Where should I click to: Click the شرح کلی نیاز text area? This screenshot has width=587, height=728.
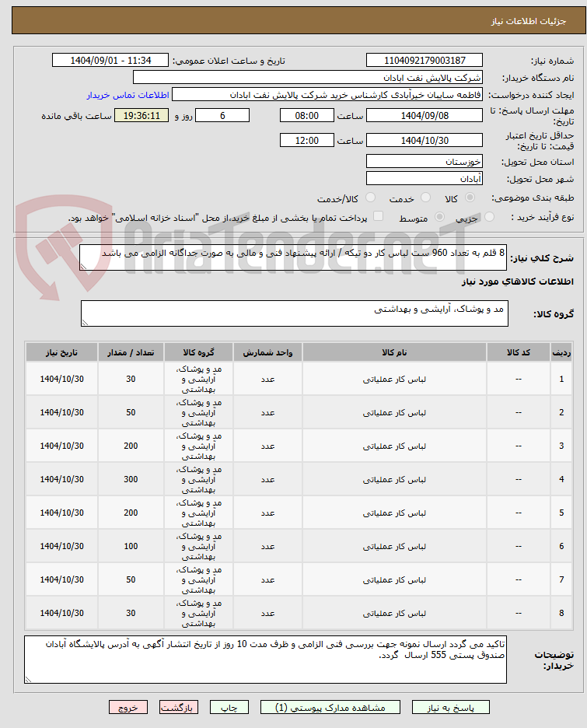293,257
